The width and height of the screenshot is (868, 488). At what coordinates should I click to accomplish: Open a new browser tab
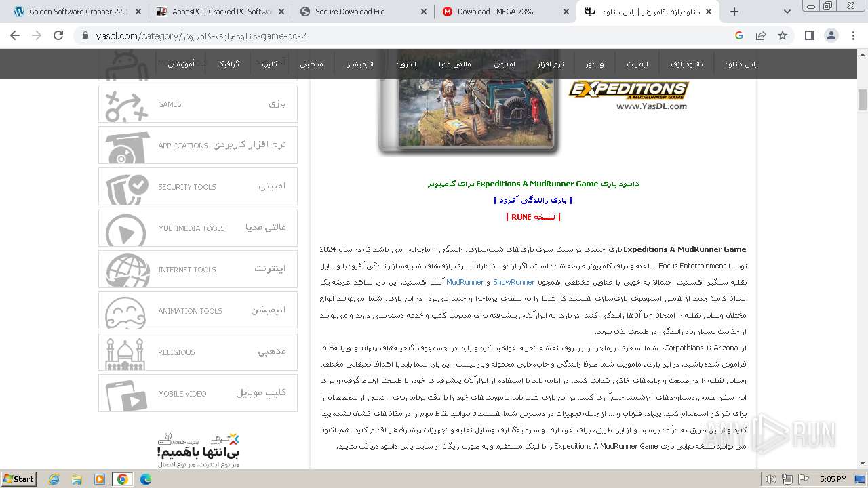point(734,12)
